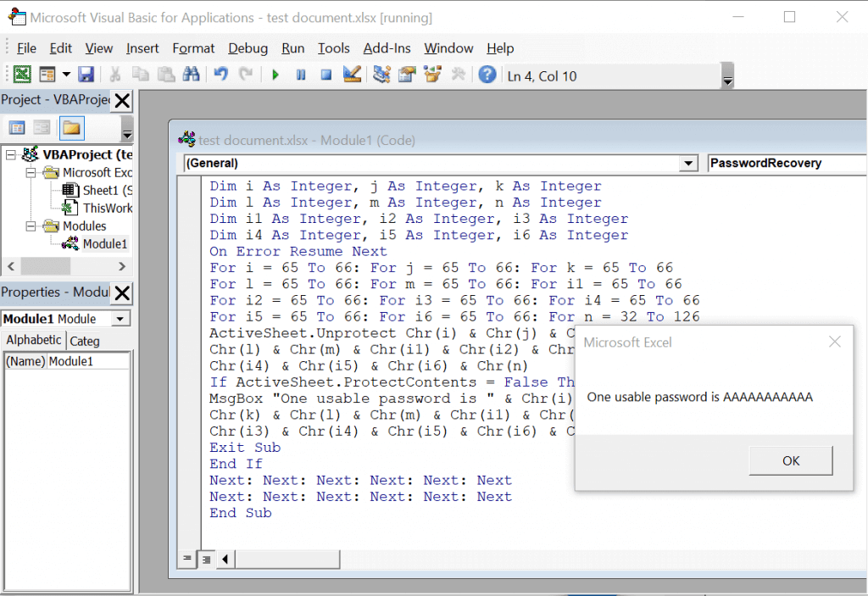Run the macro with the green play icon

[x=275, y=75]
